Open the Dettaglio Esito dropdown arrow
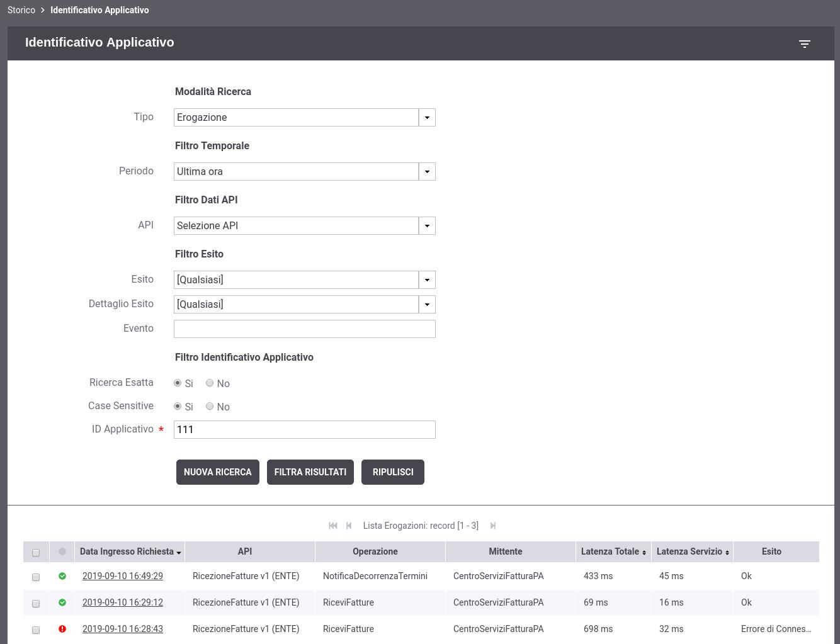 (x=427, y=304)
